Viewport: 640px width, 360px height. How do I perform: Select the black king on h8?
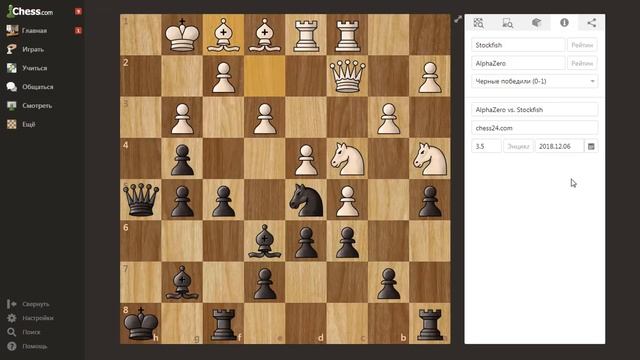tap(141, 323)
